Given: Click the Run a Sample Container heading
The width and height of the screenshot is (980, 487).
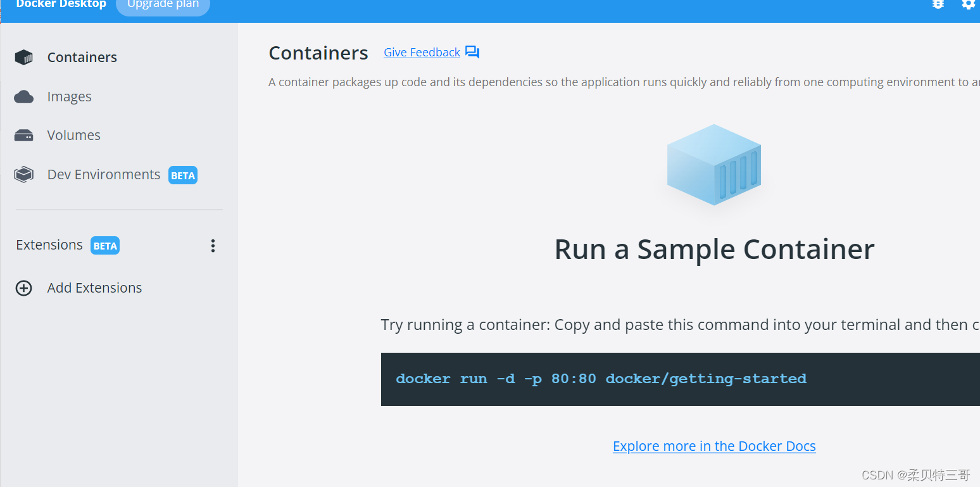Looking at the screenshot, I should pos(714,250).
